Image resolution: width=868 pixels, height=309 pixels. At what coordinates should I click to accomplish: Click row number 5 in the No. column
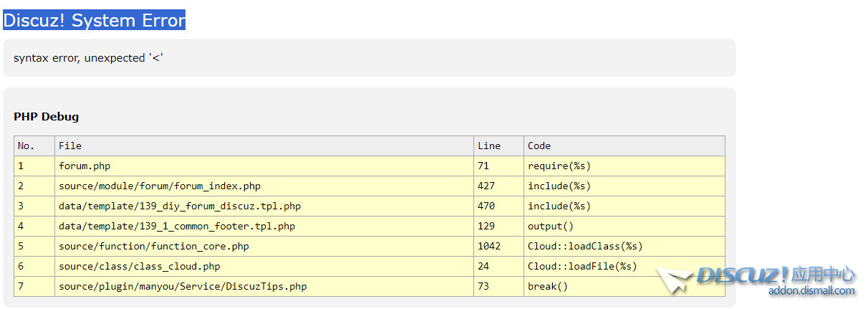pyautogui.click(x=34, y=246)
